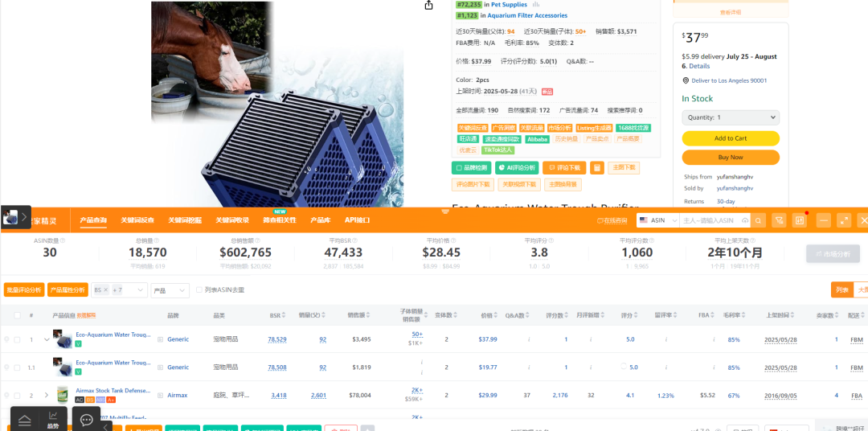Check the row 1.1 checkbox
Image resolution: width=868 pixels, height=431 pixels.
click(x=17, y=367)
